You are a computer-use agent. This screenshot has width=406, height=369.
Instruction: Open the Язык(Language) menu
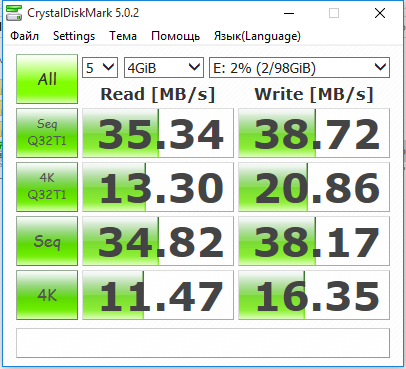(x=257, y=36)
